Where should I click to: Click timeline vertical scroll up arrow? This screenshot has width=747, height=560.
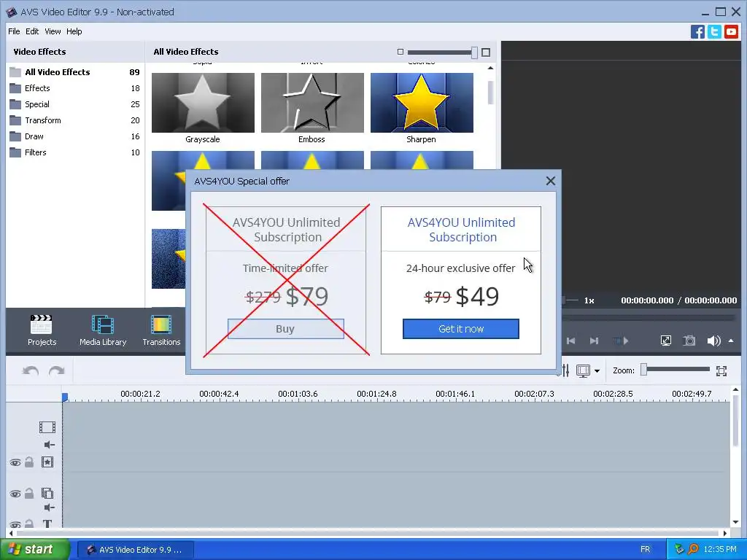pos(735,389)
